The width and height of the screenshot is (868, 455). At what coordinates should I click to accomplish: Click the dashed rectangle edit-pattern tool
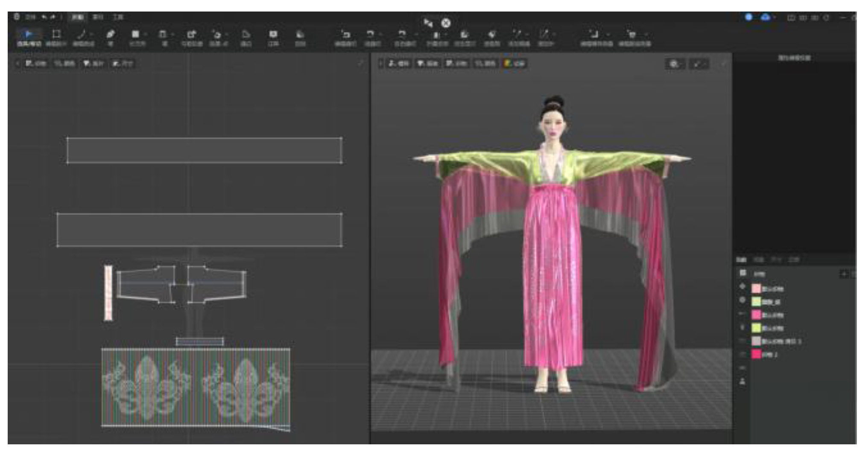(x=56, y=35)
